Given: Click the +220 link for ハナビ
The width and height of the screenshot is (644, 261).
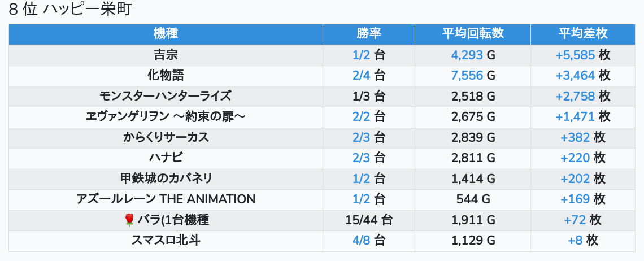Looking at the screenshot, I should coord(575,158).
